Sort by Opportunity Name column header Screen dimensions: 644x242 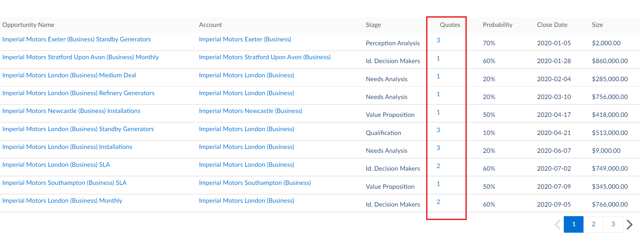point(28,25)
